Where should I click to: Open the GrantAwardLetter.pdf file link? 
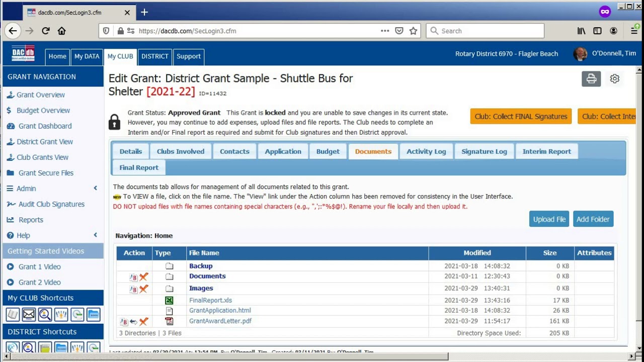[220, 321]
